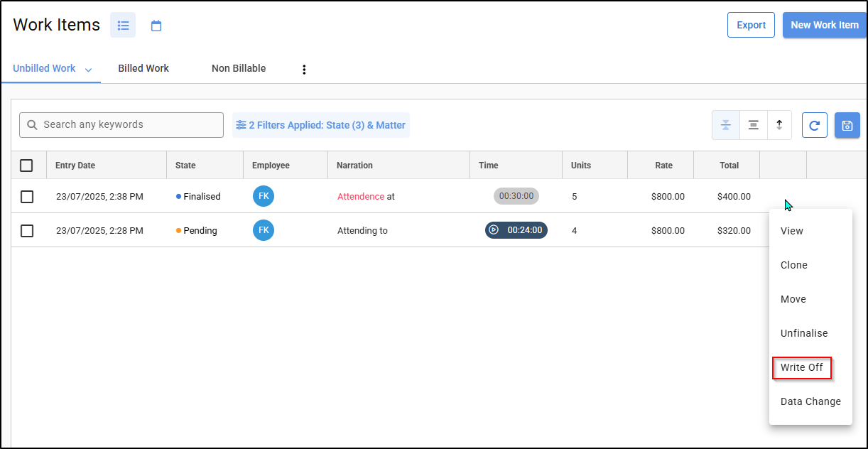This screenshot has width=868, height=449.
Task: Click FK avatar in the Pending row
Action: pyautogui.click(x=264, y=230)
